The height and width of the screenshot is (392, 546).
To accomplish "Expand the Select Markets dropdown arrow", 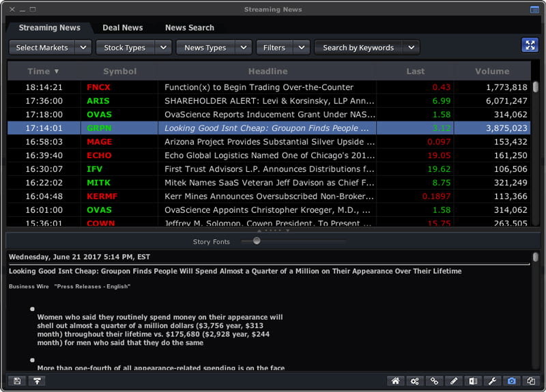I will (x=83, y=48).
